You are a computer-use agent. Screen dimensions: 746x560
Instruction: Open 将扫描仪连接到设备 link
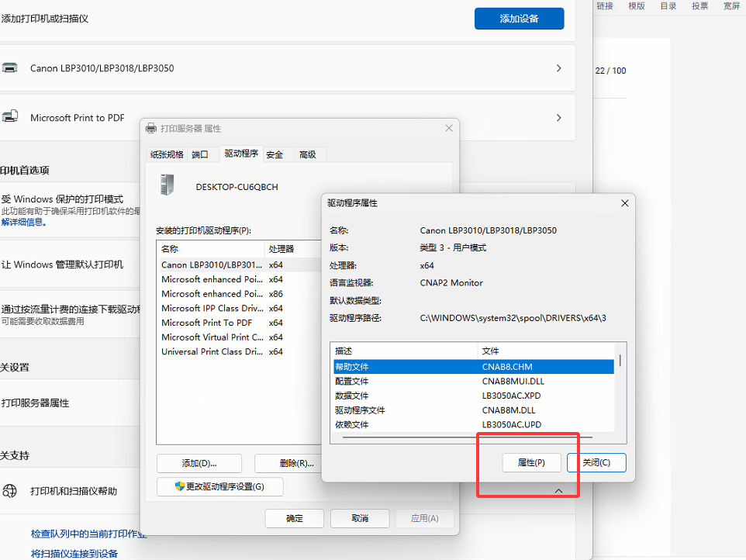pos(74,553)
